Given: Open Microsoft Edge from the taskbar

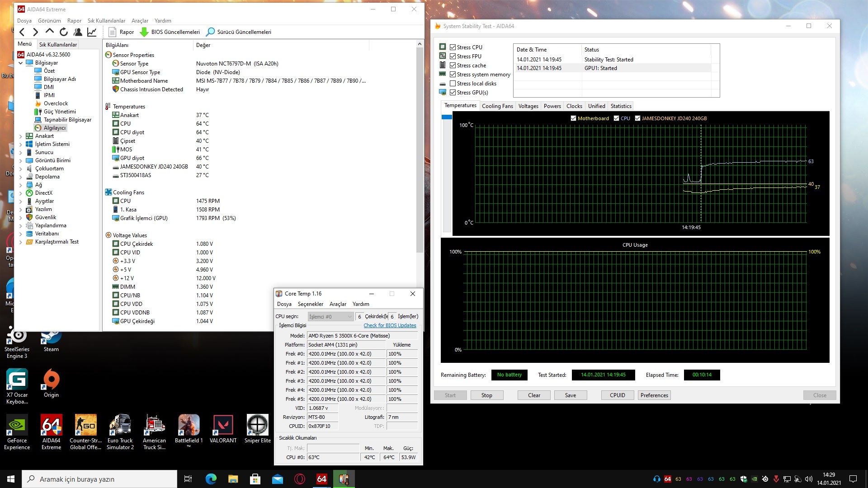Looking at the screenshot, I should point(211,479).
